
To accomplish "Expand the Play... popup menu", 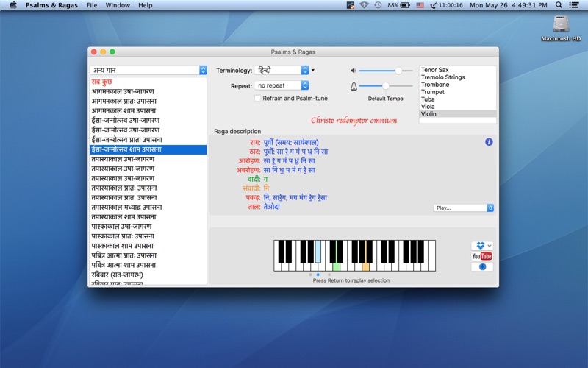I will click(463, 208).
